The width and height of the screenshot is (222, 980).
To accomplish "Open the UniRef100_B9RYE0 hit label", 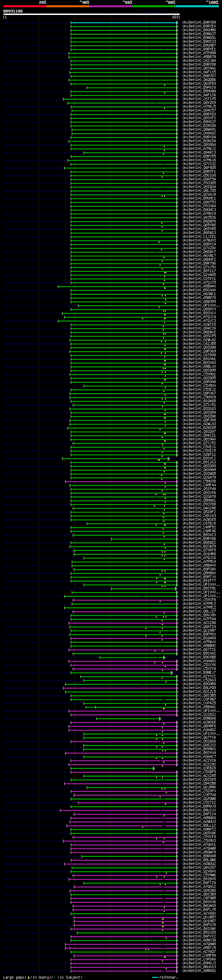I will [199, 26].
